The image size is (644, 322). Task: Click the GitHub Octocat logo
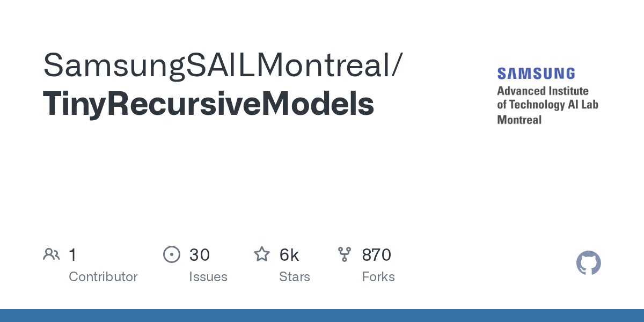point(588,264)
